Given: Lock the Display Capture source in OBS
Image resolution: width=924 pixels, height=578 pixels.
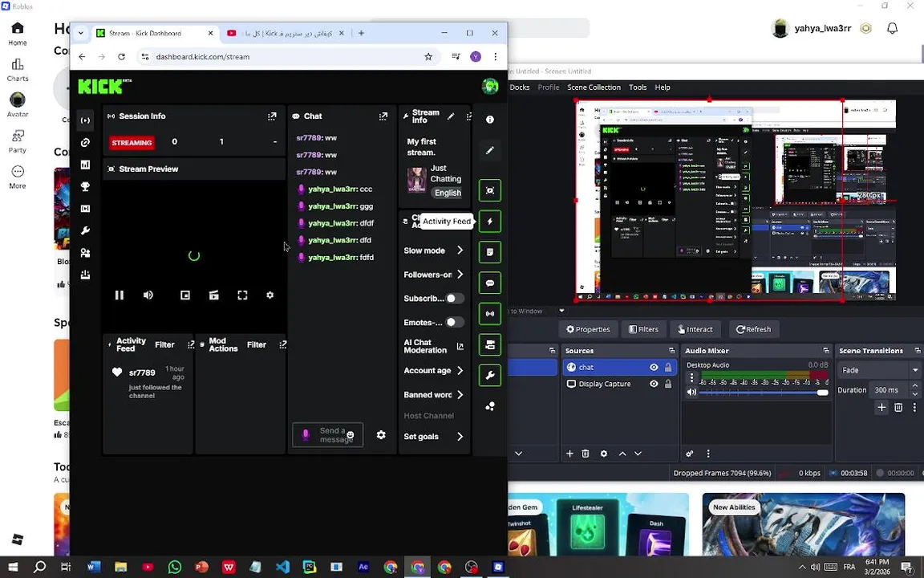Looking at the screenshot, I should (668, 384).
